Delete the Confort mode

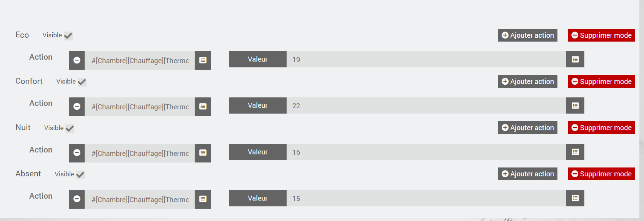tap(601, 82)
